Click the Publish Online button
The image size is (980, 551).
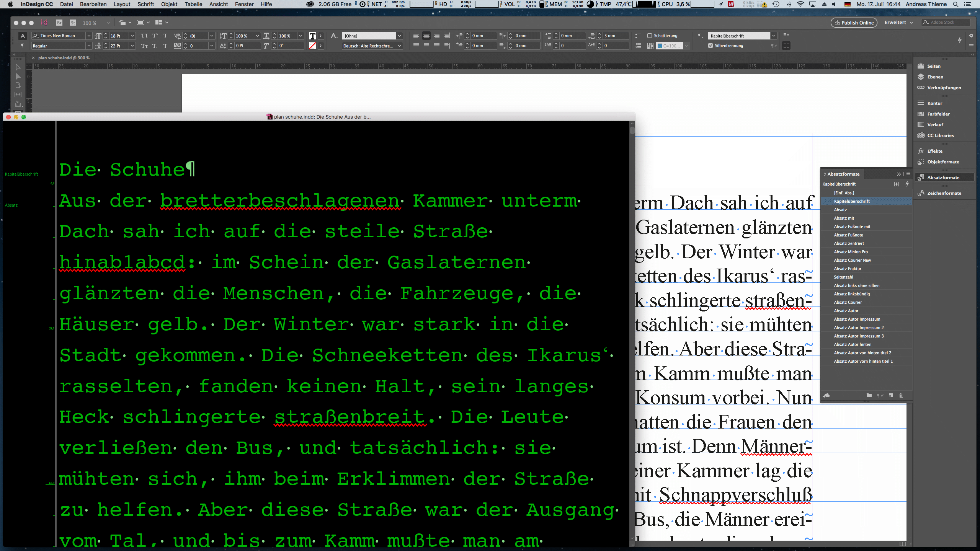point(854,23)
